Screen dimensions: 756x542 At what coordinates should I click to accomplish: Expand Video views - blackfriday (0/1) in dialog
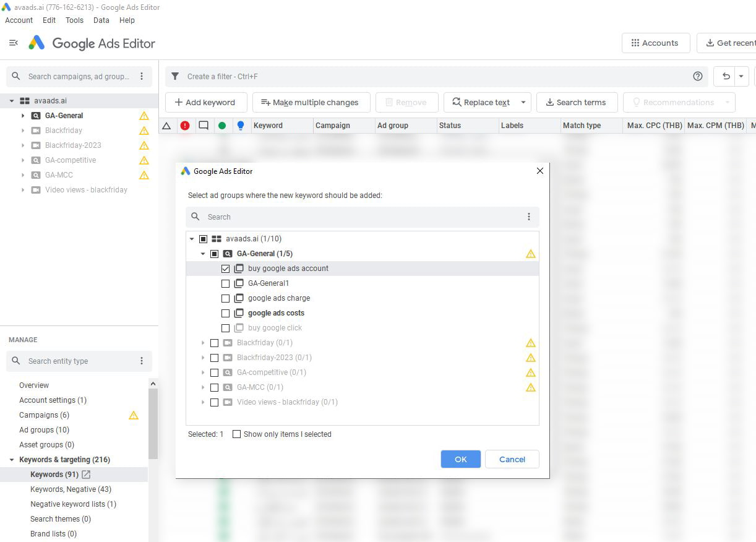coord(203,402)
